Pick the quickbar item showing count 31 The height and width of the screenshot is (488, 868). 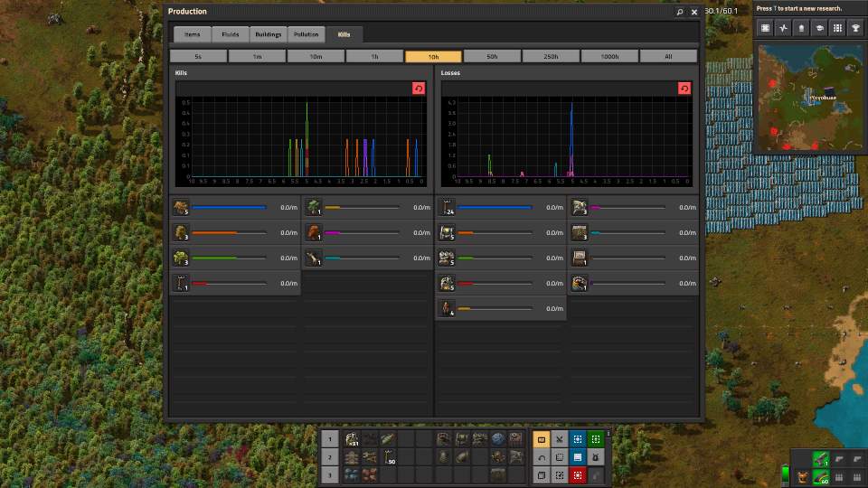352,439
